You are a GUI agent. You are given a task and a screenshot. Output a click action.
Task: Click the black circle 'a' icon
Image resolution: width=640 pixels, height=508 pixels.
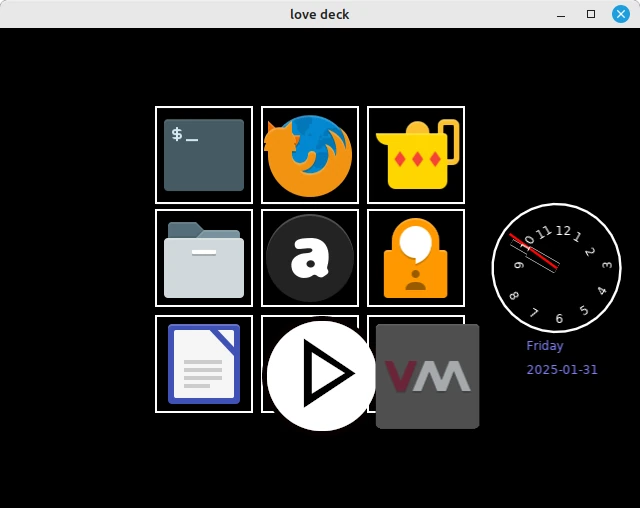(x=310, y=258)
